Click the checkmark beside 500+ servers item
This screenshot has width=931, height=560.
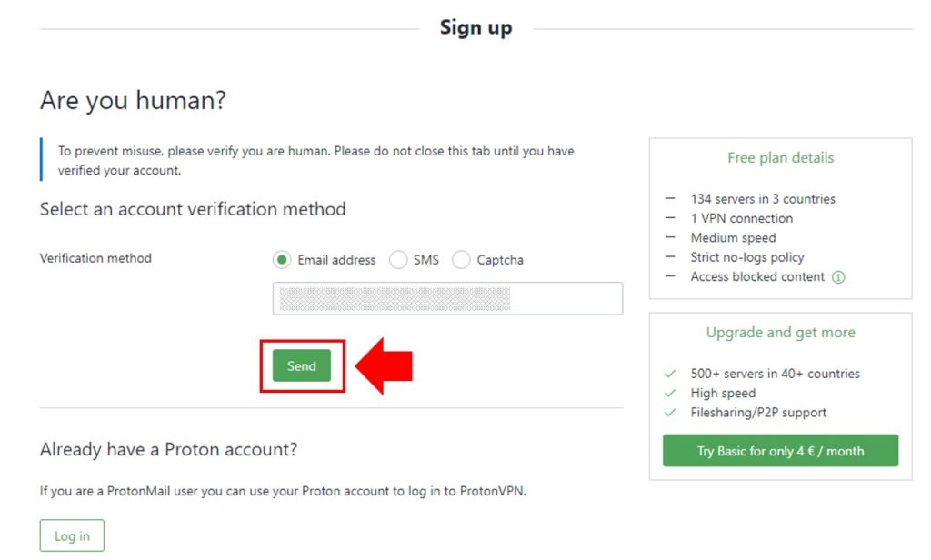click(669, 373)
